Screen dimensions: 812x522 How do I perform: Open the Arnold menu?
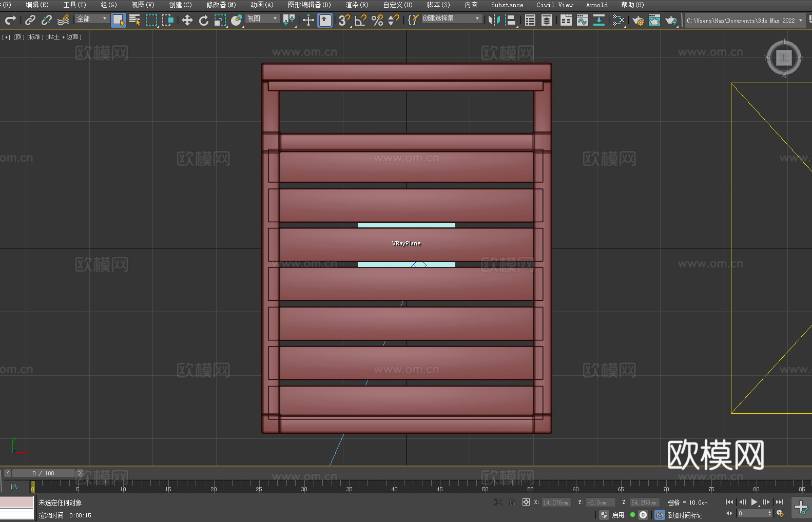coord(597,5)
